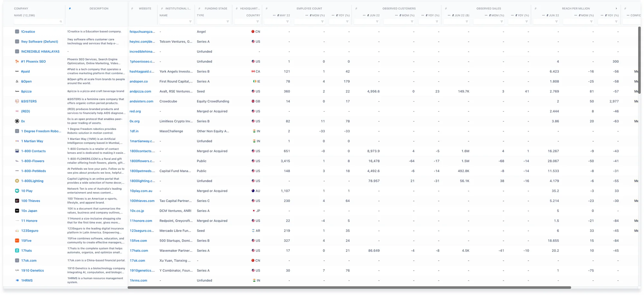The width and height of the screenshot is (644, 295).
Task: Pin the Institutional Investors column
Action: click(x=162, y=9)
